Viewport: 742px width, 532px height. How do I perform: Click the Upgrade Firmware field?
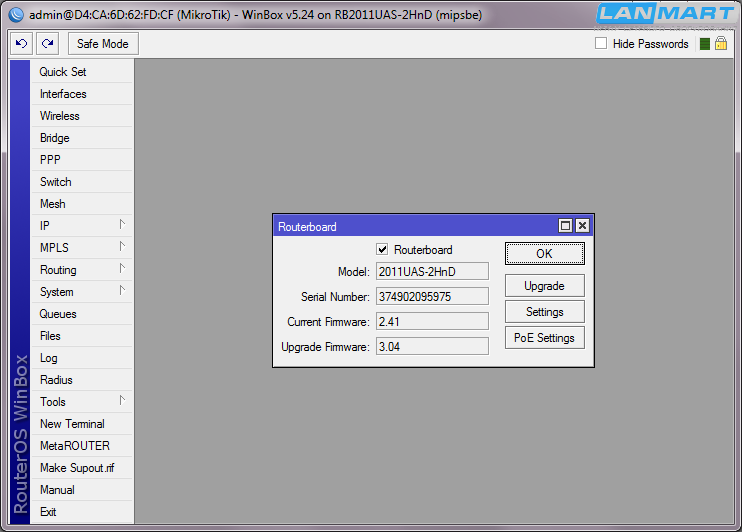432,347
